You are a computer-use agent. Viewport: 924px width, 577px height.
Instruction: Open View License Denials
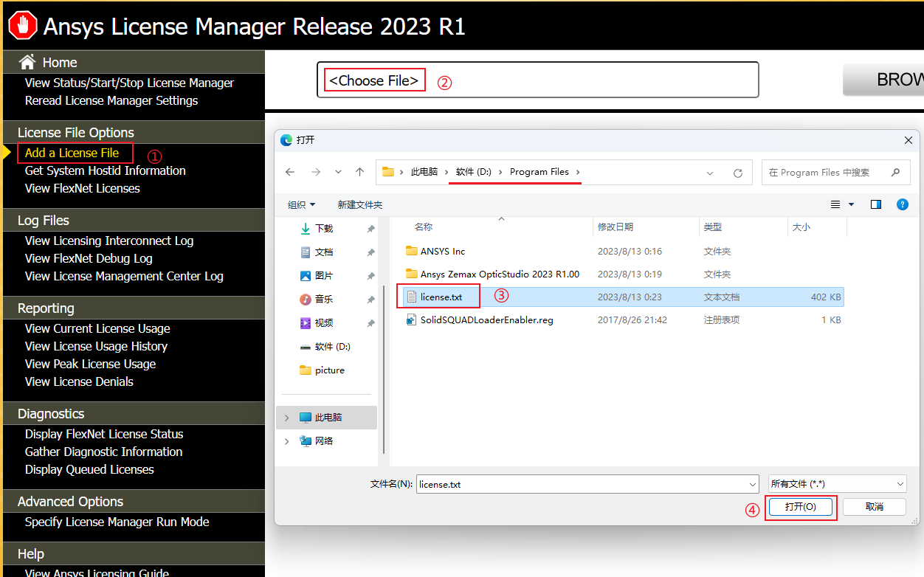click(x=79, y=381)
